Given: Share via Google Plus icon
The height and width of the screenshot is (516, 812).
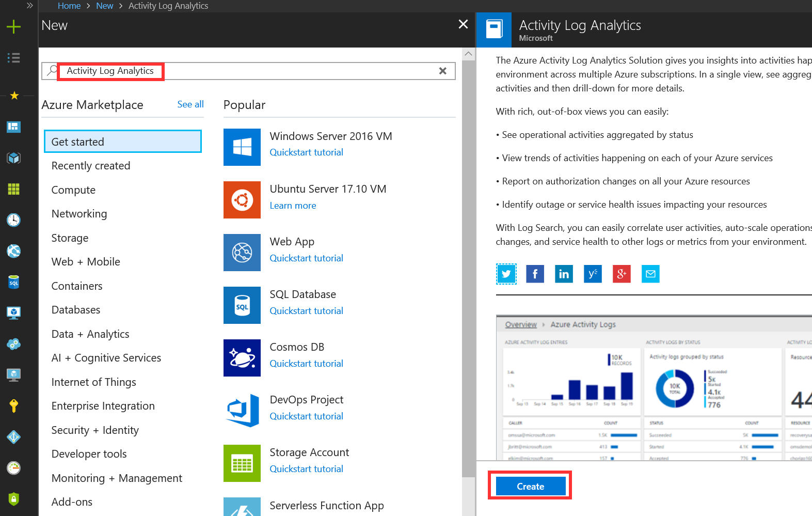Looking at the screenshot, I should tap(622, 274).
